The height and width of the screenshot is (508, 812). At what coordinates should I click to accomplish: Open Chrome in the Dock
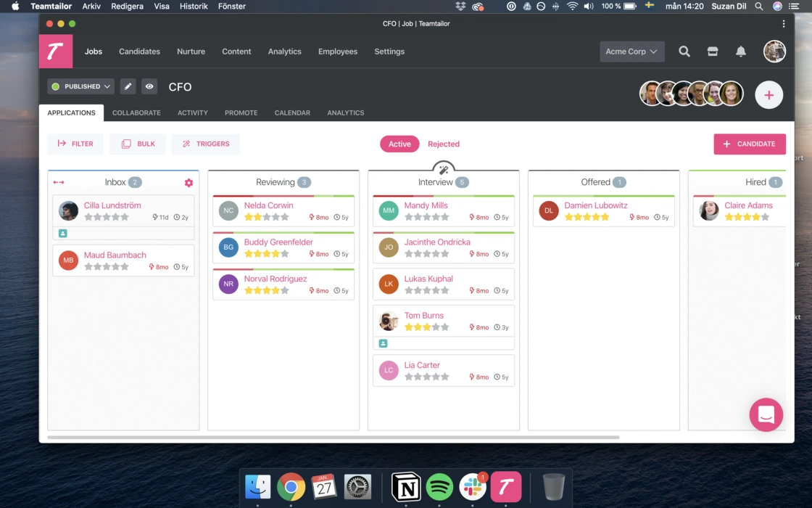coord(291,487)
